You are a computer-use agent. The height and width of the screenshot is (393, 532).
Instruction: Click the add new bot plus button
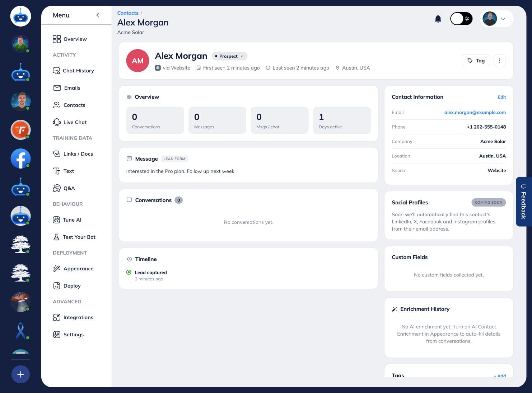(x=20, y=374)
